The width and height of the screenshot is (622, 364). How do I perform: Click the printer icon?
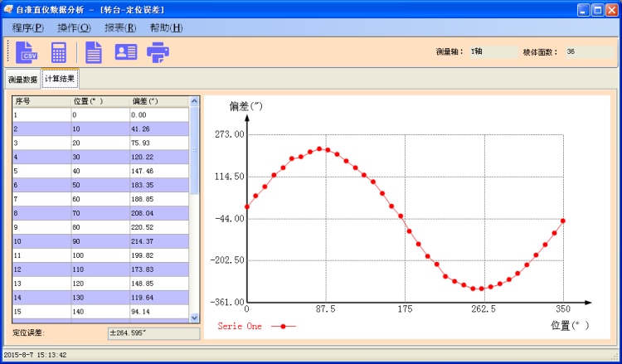[x=158, y=51]
